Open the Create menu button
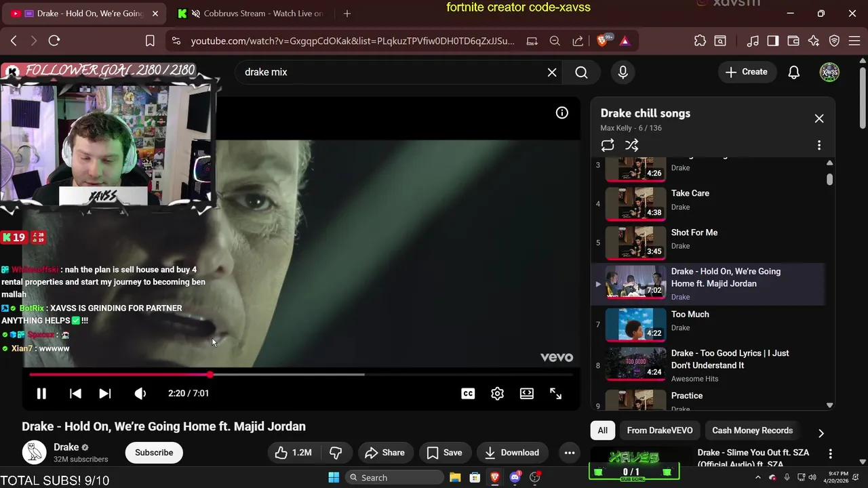Viewport: 868px width, 488px height. click(746, 72)
